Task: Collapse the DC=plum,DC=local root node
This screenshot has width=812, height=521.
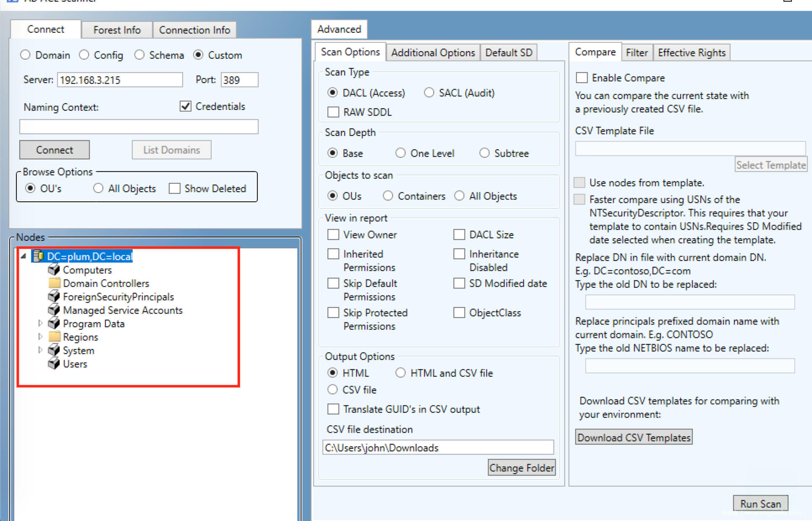Action: coord(24,256)
